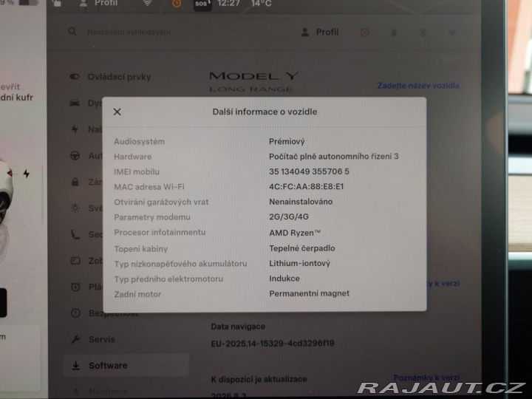The width and height of the screenshot is (532, 399).
Task: Click Poznámky k verzi link at bottom
Action: point(426,378)
